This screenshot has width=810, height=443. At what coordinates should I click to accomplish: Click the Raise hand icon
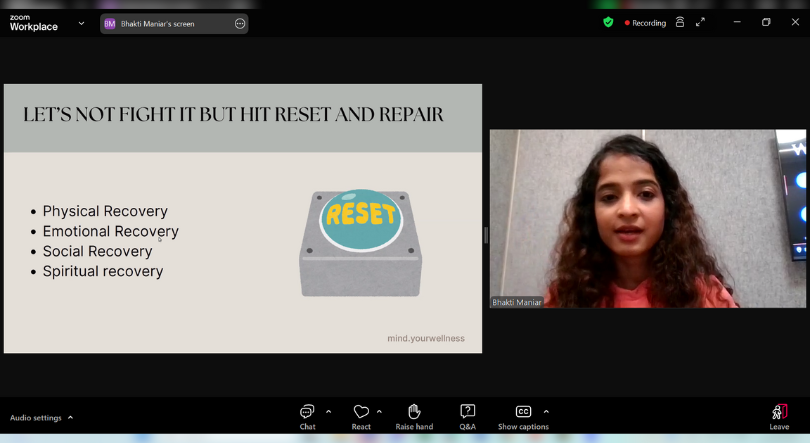tap(414, 415)
